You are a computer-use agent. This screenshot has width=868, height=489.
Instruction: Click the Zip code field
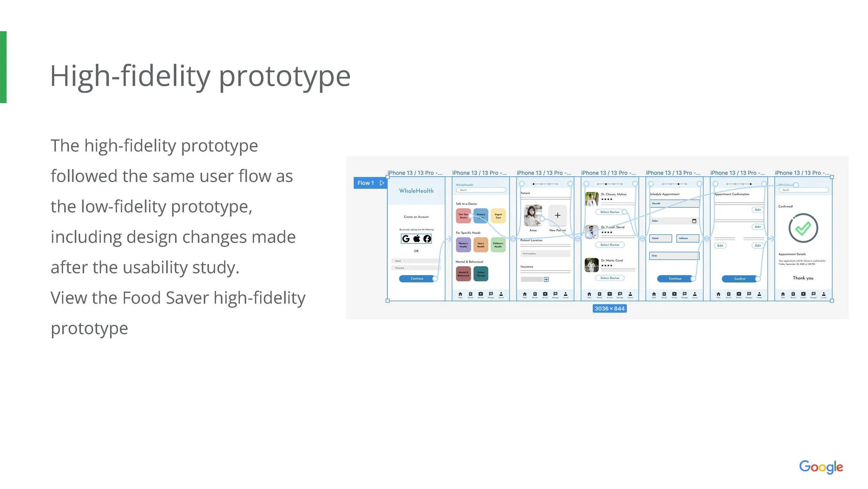(x=674, y=203)
